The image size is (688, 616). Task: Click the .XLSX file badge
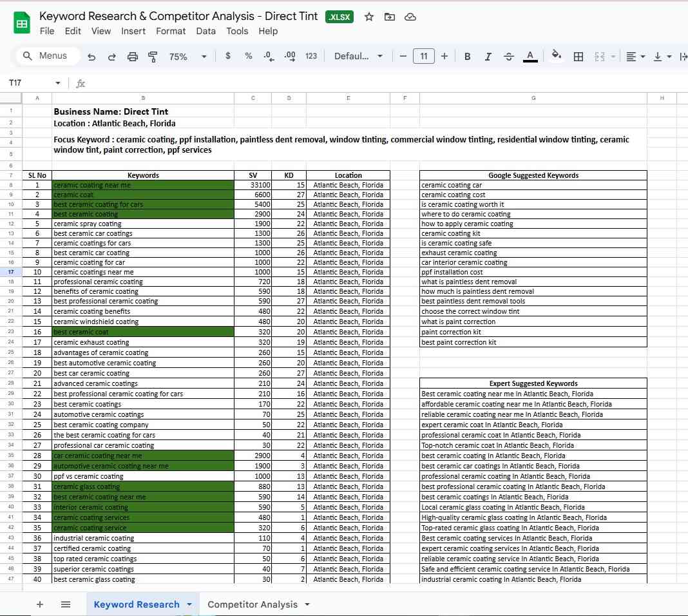339,17
